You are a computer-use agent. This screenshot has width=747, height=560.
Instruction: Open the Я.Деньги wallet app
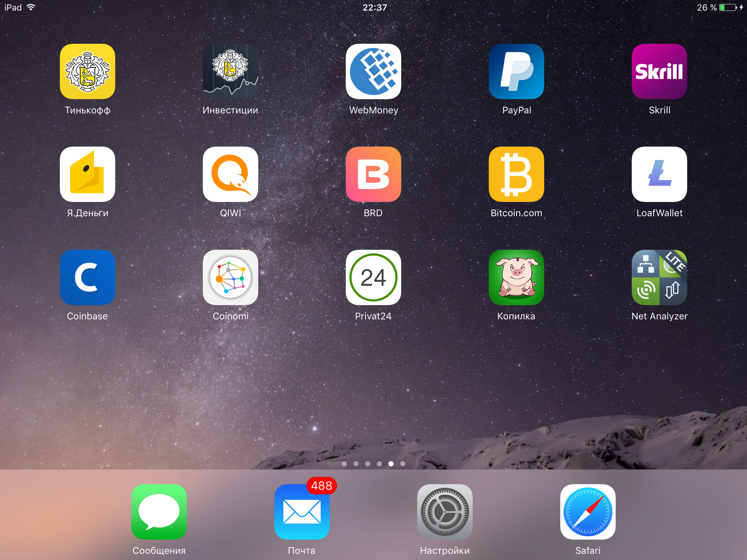[88, 174]
